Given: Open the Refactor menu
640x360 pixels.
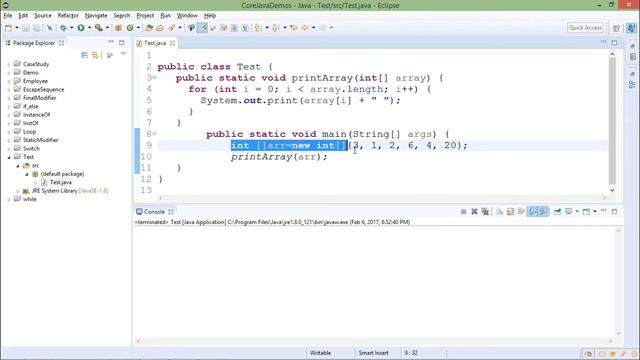Looking at the screenshot, I should (x=68, y=16).
